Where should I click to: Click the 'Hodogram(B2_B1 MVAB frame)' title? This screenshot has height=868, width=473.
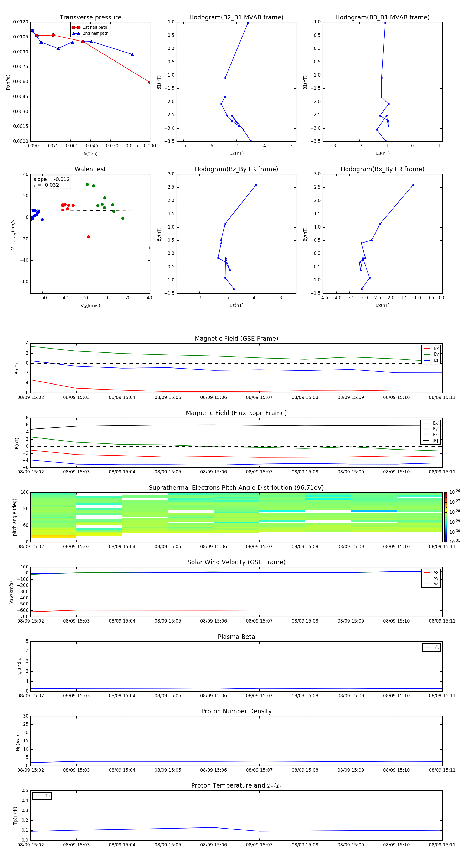[x=236, y=17]
